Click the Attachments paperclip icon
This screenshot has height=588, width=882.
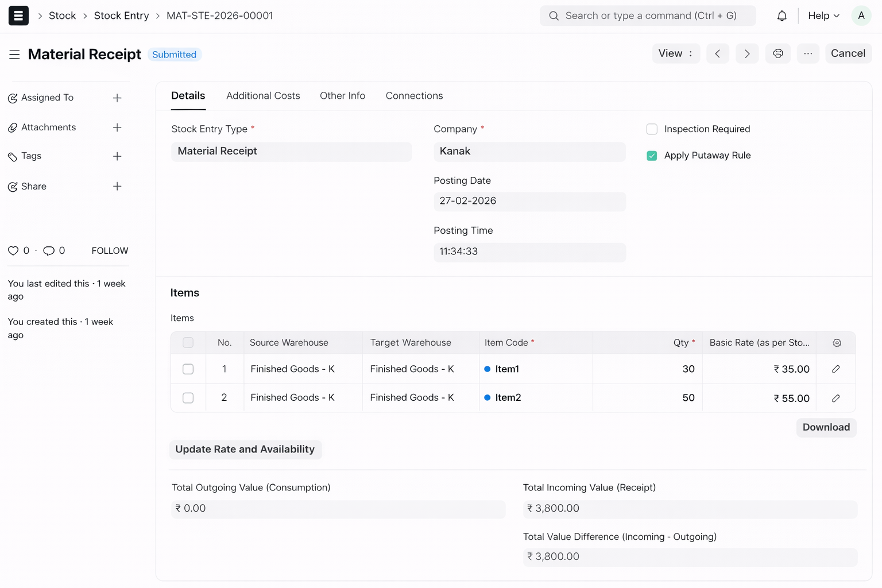[x=13, y=127]
